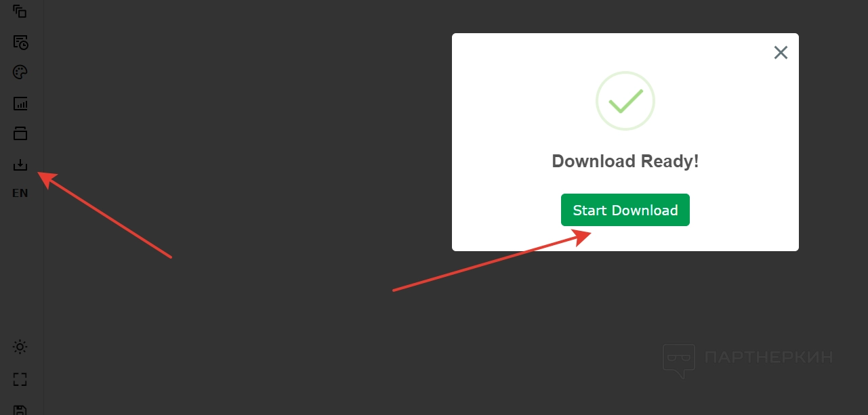
Task: Click the "Download Ready!" heading text
Action: pyautogui.click(x=625, y=161)
